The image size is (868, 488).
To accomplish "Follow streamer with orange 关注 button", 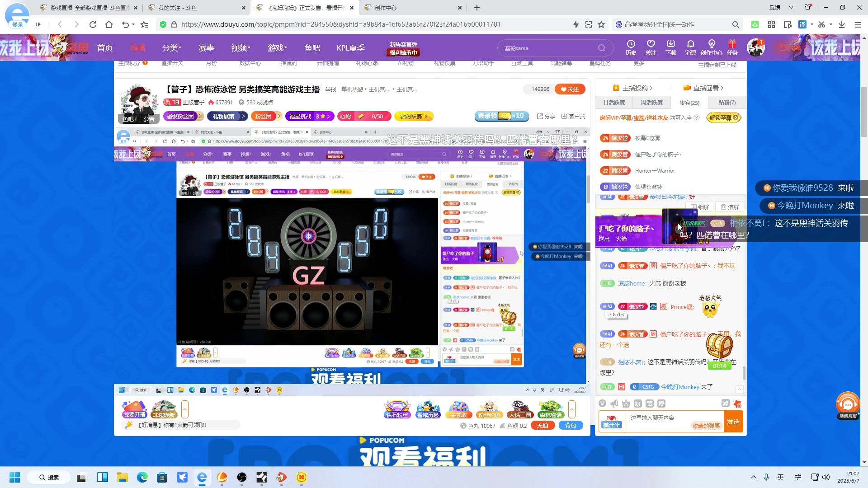I will 570,89.
